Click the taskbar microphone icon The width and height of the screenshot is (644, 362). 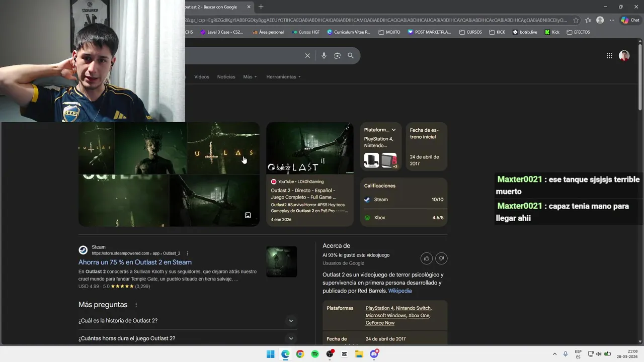[x=566, y=354]
